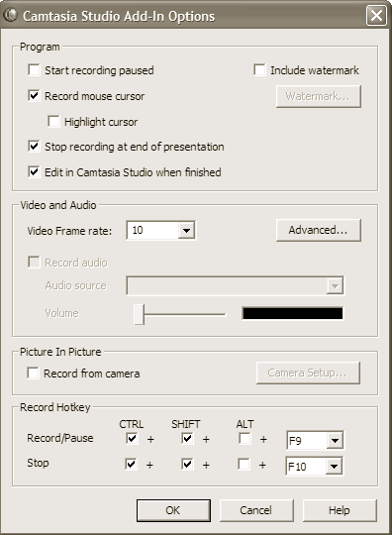Viewport: 392px width, 535px height.
Task: Click the dialog title bar text
Action: [119, 16]
